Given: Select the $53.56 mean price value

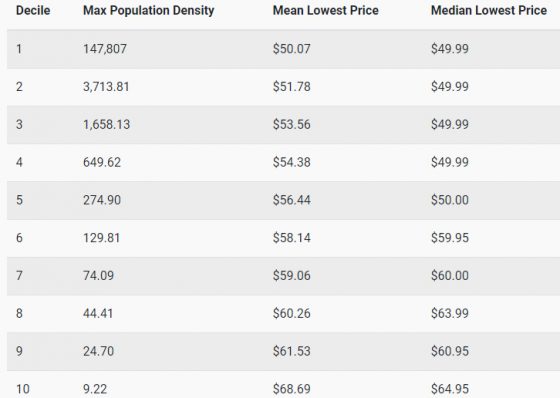Looking at the screenshot, I should [292, 124].
